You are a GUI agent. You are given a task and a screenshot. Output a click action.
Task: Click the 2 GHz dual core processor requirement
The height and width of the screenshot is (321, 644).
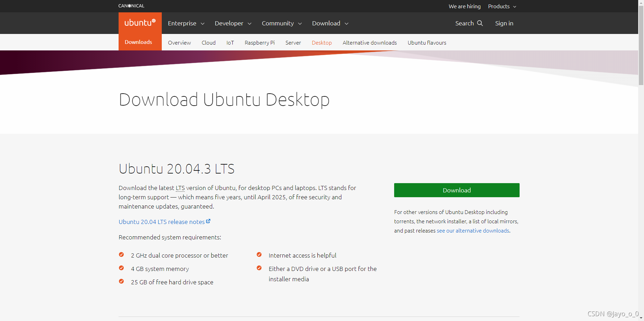[x=179, y=255]
